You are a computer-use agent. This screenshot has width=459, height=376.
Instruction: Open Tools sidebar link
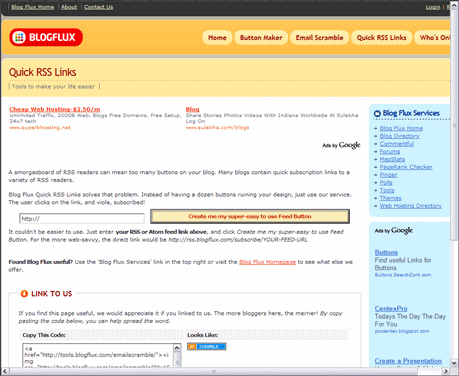(387, 190)
